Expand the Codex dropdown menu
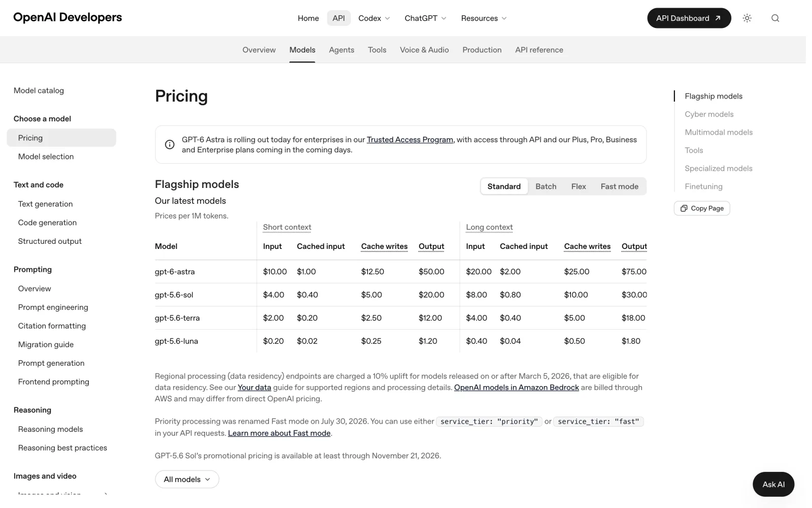Image resolution: width=812 pixels, height=508 pixels. tap(374, 18)
